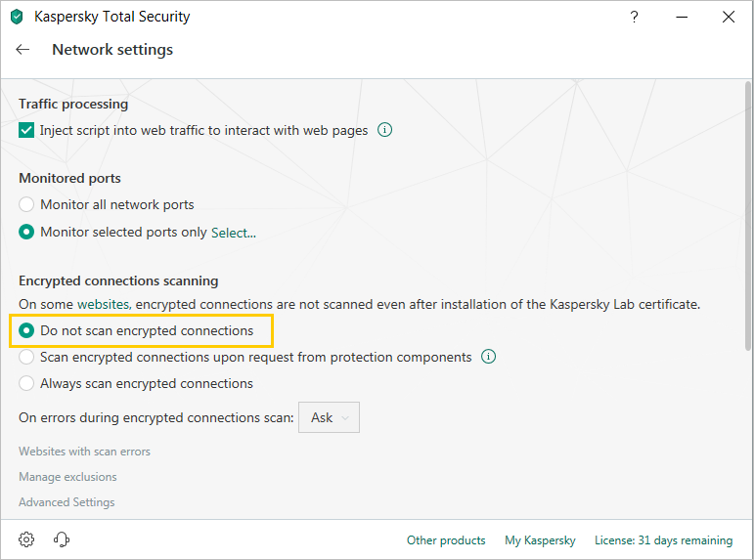Minimize the Kaspersky window
Screen dimensions: 754x560
pos(682,17)
